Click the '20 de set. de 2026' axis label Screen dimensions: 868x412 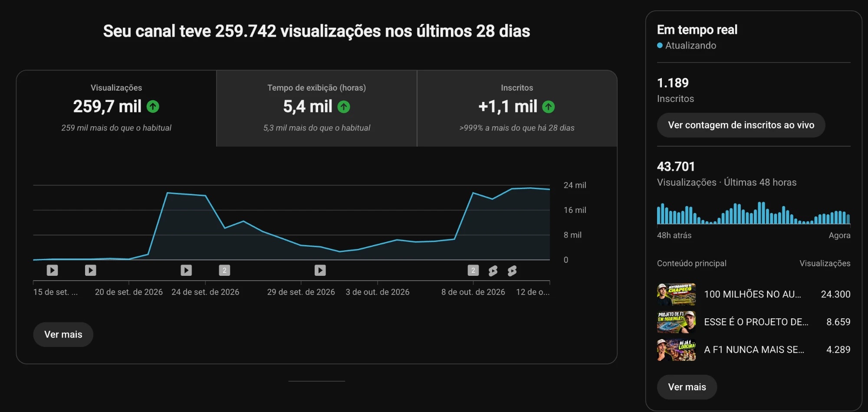pyautogui.click(x=129, y=292)
